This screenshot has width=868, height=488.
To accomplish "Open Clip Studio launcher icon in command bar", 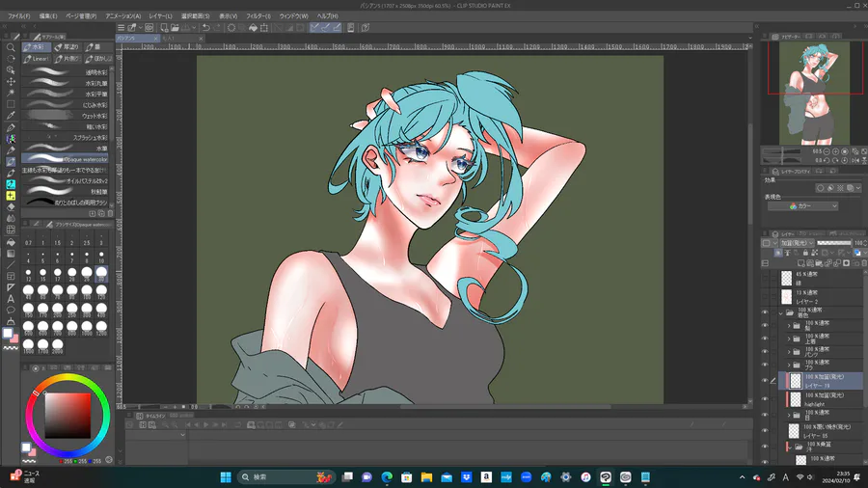I will pos(149,28).
